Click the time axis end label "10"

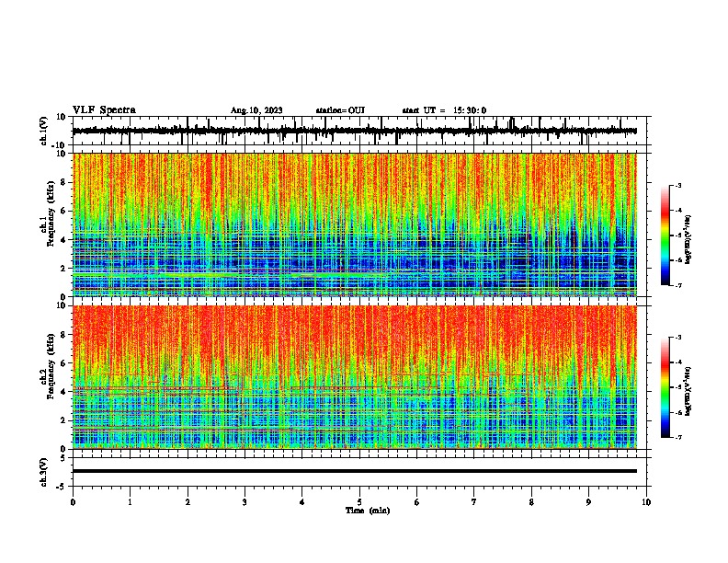point(646,502)
